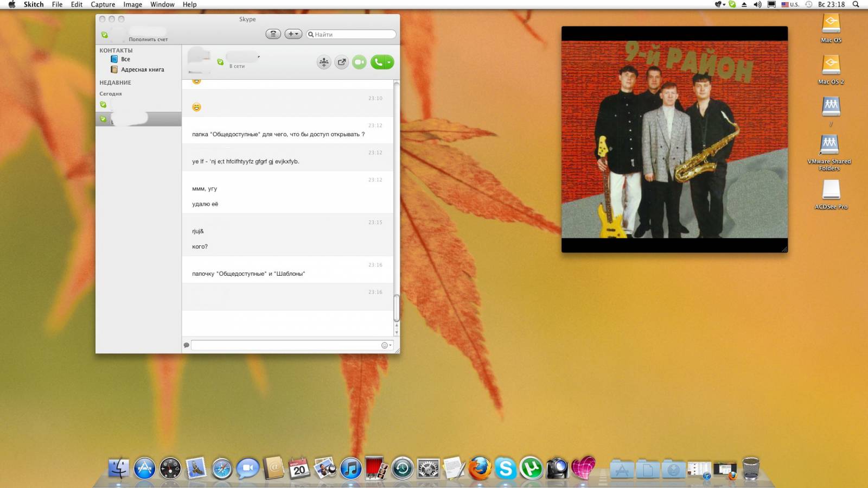868x488 pixels.
Task: Click the display icon in menu bar
Action: click(x=771, y=4)
